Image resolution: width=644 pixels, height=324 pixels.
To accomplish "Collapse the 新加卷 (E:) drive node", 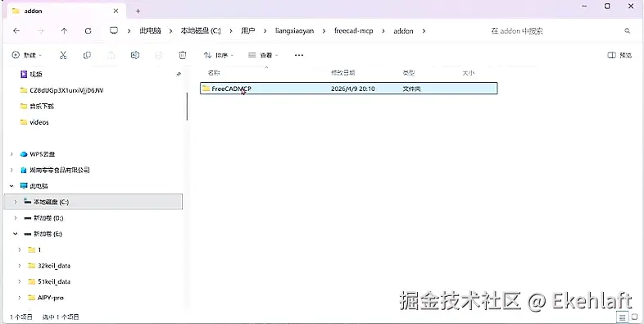I will pyautogui.click(x=16, y=234).
